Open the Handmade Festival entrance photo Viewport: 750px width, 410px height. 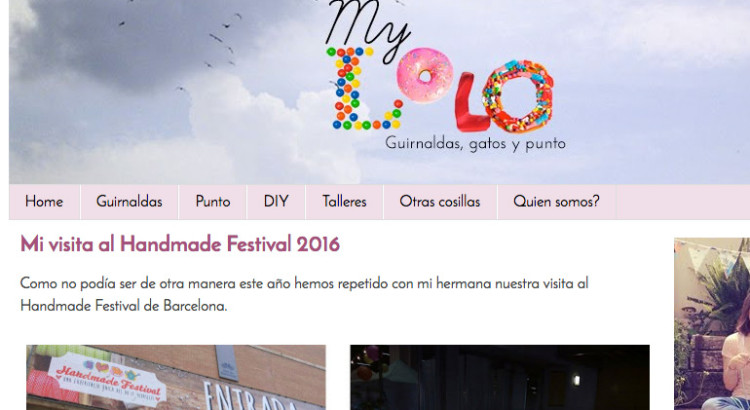tap(176, 377)
